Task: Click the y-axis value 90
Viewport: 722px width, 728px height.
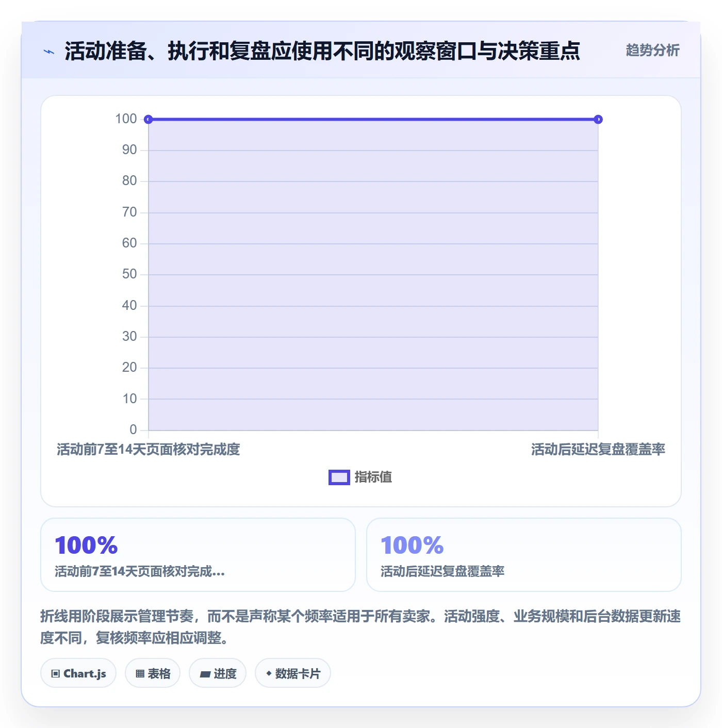Action: (129, 150)
